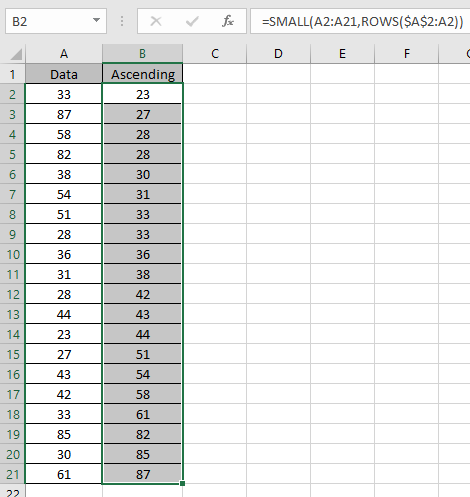The image size is (470, 497).
Task: Select row 10 header
Action: point(12,254)
